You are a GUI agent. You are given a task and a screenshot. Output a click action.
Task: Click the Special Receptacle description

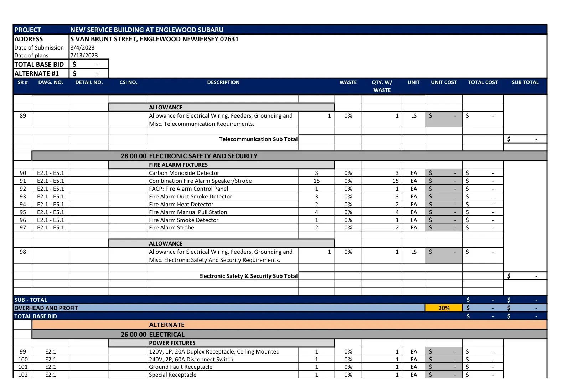point(223,375)
